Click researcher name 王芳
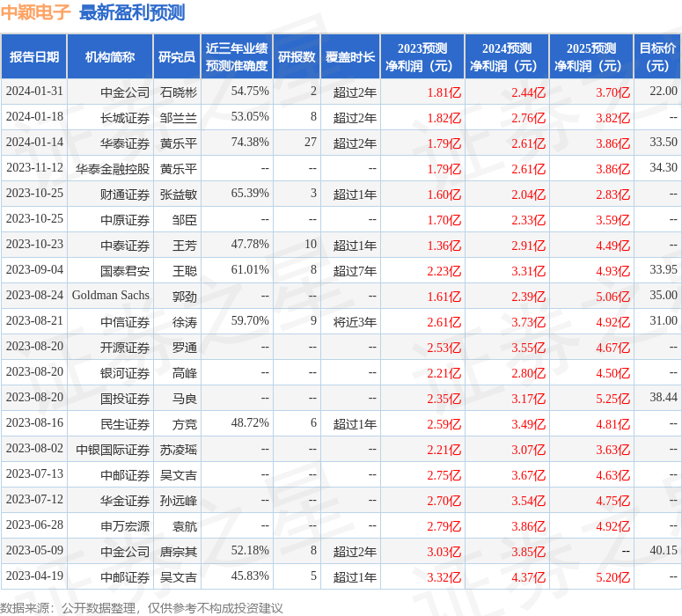The image size is (682, 616). point(185,246)
